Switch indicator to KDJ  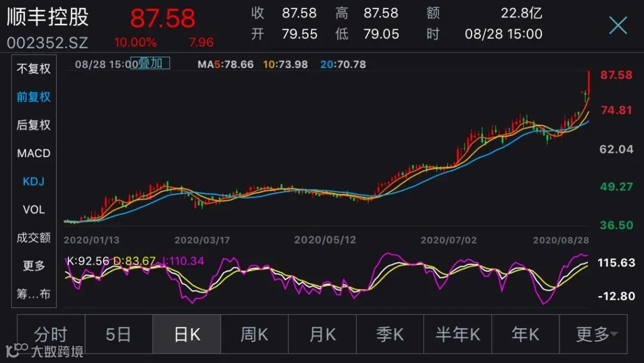(x=33, y=181)
